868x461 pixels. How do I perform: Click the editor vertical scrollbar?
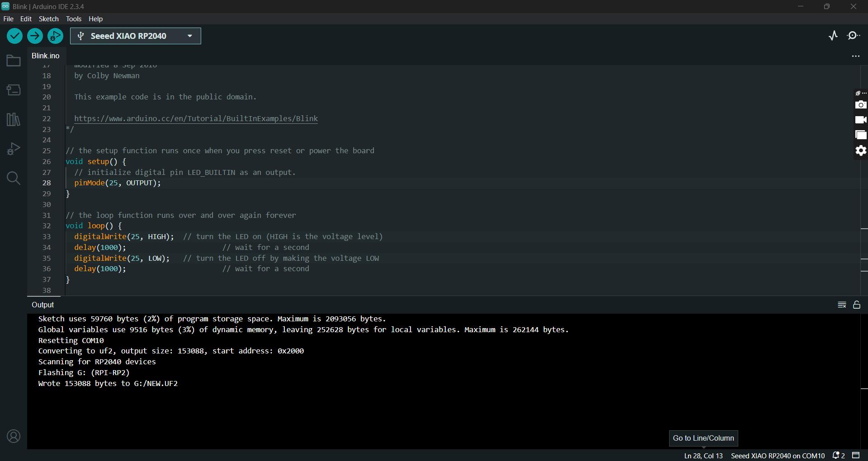[864, 181]
